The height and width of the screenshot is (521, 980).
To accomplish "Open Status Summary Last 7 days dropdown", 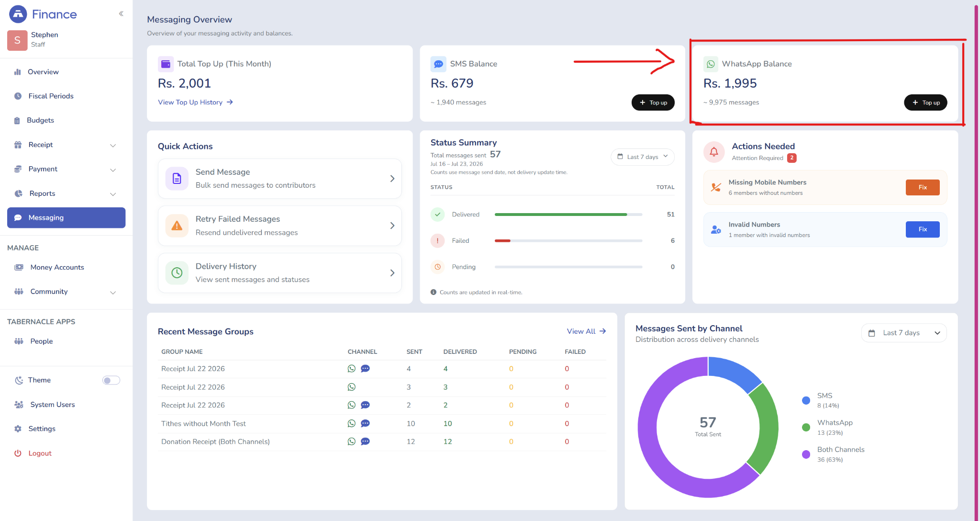I will 643,157.
